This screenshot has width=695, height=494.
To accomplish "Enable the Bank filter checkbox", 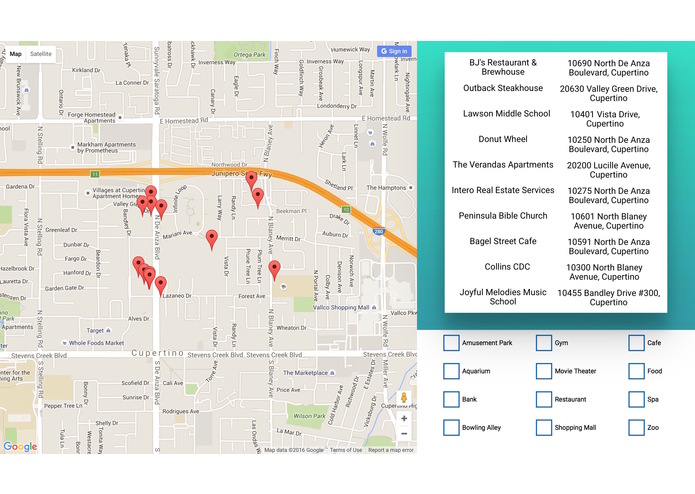I will [451, 399].
